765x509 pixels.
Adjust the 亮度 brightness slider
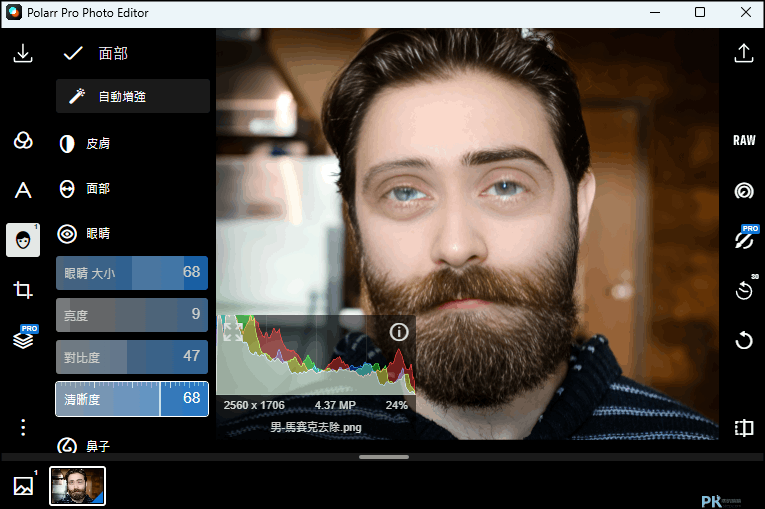[x=132, y=315]
